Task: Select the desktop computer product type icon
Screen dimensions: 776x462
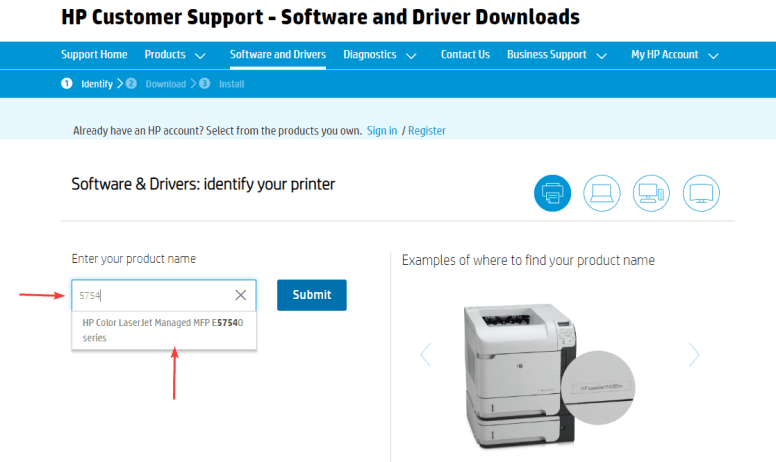Action: click(x=651, y=192)
